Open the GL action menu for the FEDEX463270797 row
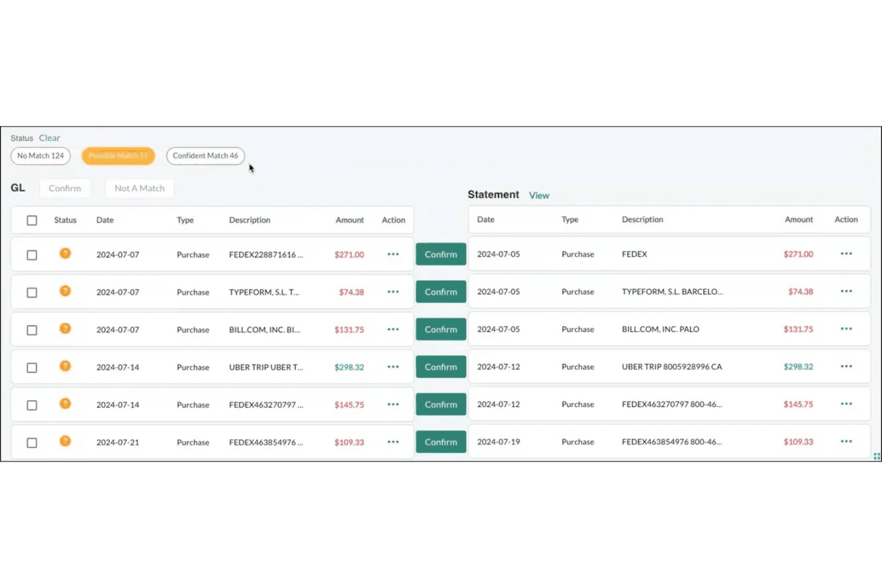 393,405
